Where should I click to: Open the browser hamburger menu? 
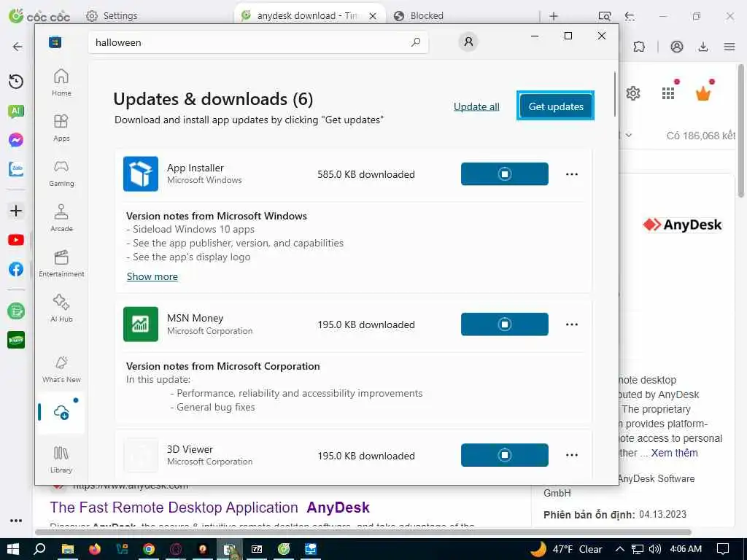pyautogui.click(x=729, y=47)
